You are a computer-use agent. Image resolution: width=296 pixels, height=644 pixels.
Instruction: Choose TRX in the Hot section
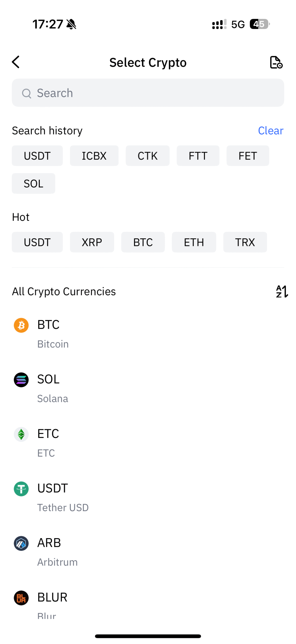pos(245,242)
